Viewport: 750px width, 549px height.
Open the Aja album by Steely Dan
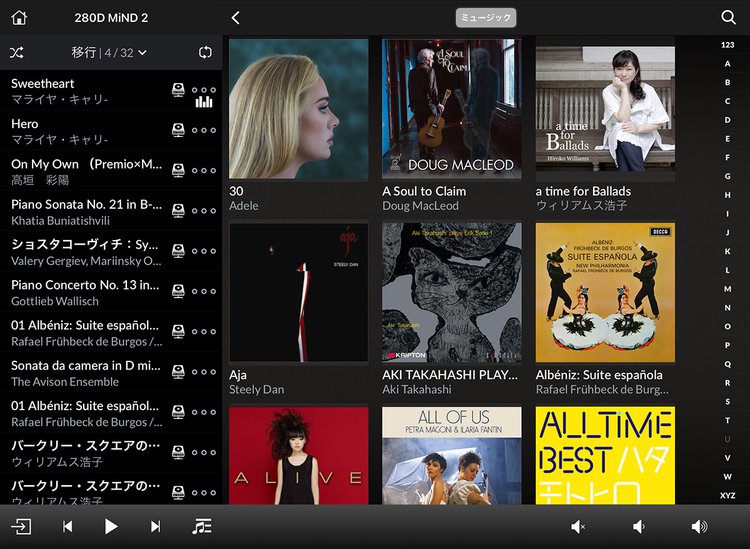[298, 292]
